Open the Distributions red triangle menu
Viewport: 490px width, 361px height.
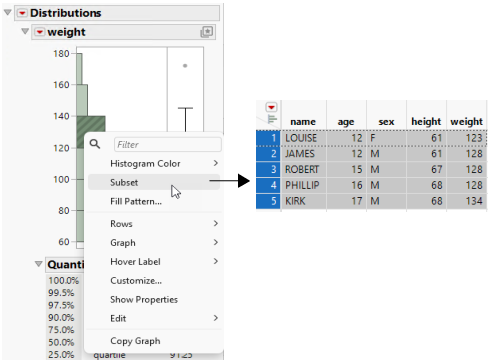tap(22, 13)
